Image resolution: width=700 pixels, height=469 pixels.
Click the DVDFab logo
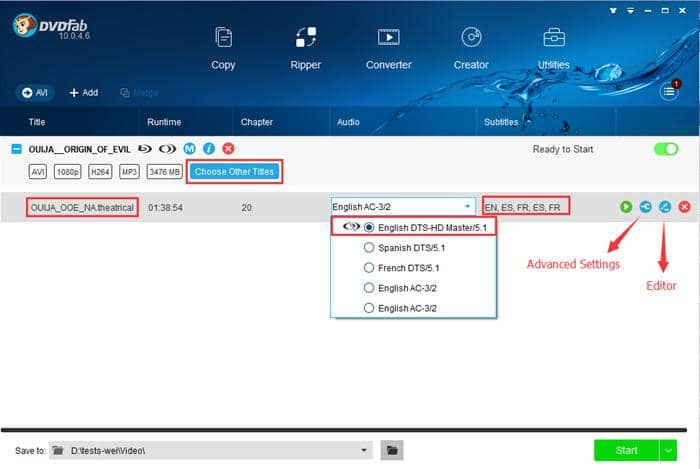pyautogui.click(x=51, y=27)
